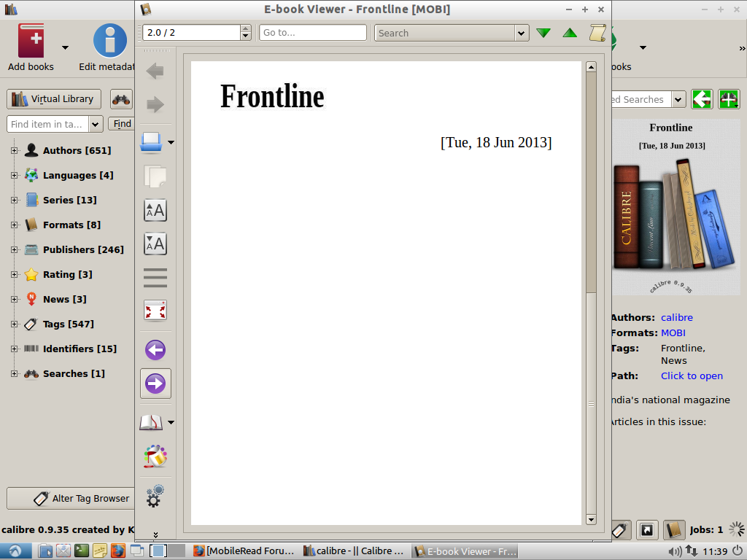
Task: Switch to calibre main window in taskbar
Action: 354,551
